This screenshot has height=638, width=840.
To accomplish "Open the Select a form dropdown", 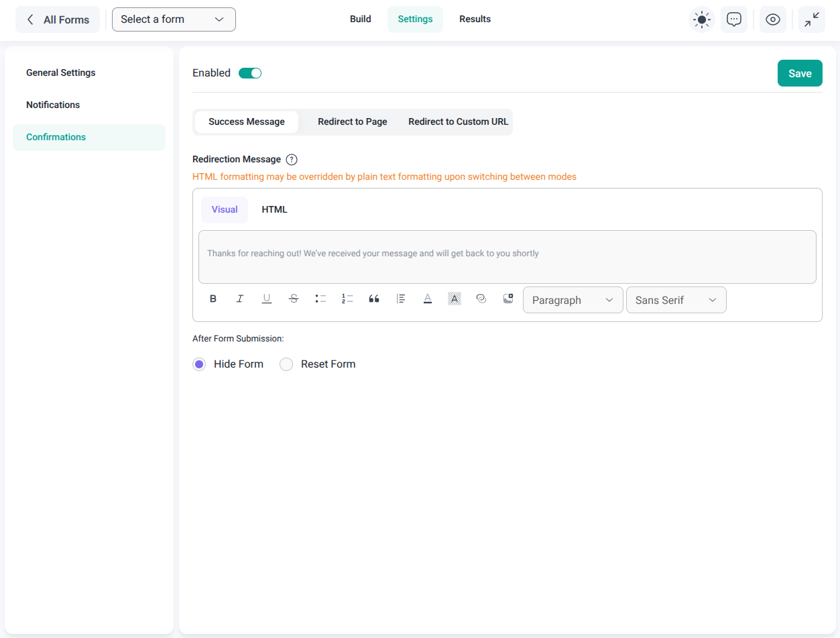I will (x=174, y=19).
